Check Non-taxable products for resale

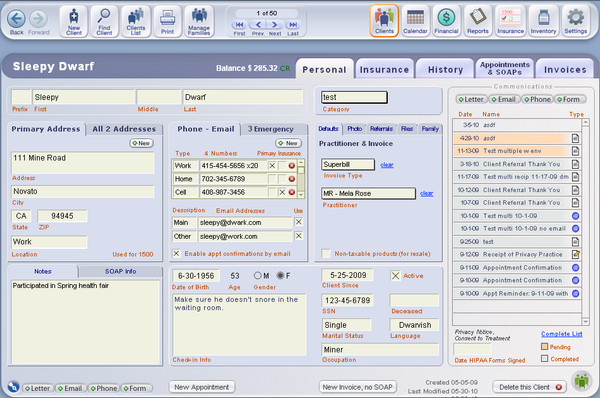point(326,253)
